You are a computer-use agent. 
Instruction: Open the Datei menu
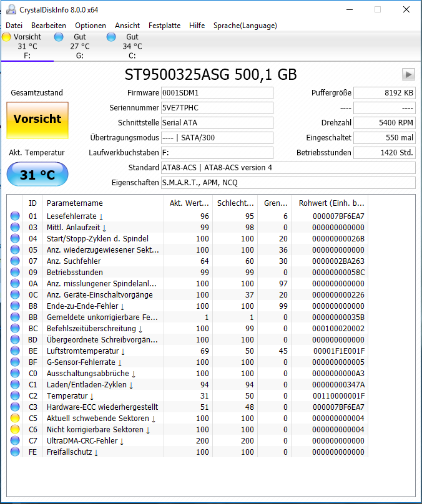coord(14,26)
